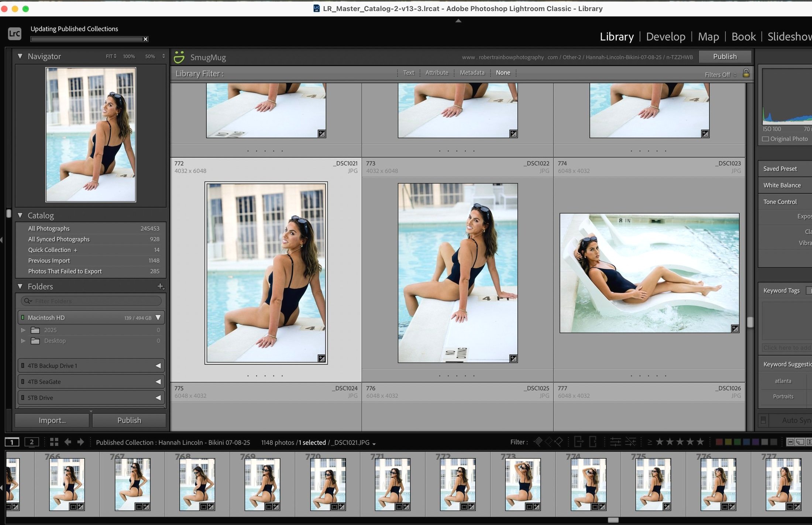812x525 pixels.
Task: Filter by unflagged photos icon
Action: 549,442
